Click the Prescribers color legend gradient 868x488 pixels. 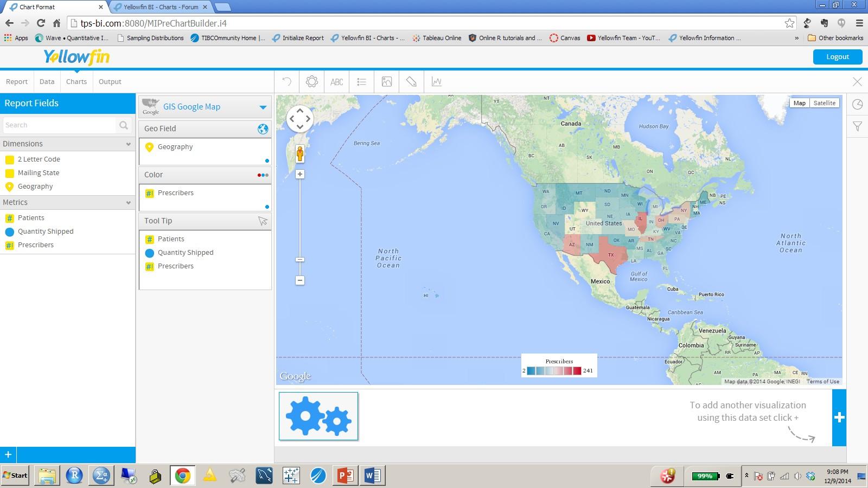coord(554,371)
